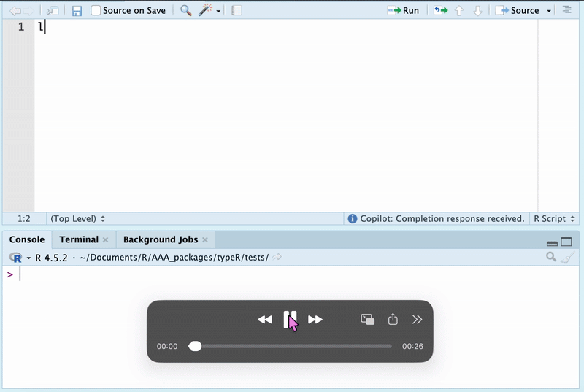This screenshot has width=584, height=392.
Task: Show in new window icon
Action: 53,11
